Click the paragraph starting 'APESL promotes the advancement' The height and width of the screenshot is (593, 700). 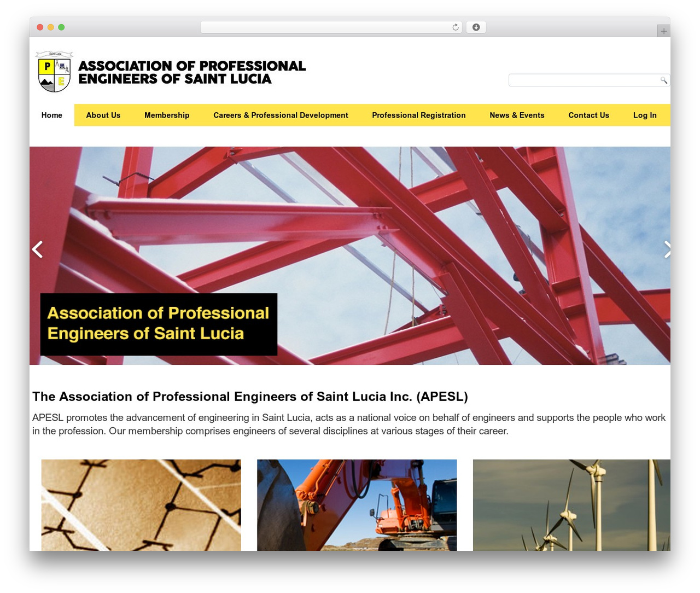coord(349,425)
